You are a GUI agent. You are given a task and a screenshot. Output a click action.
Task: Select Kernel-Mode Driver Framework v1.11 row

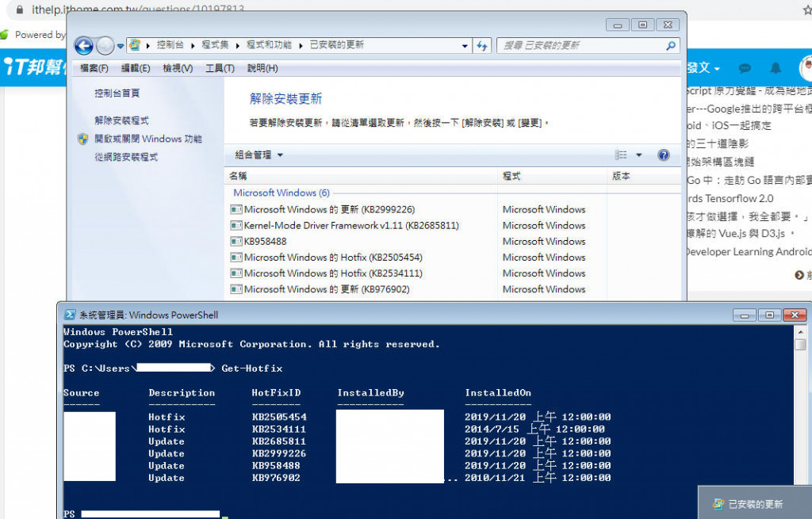click(x=453, y=226)
